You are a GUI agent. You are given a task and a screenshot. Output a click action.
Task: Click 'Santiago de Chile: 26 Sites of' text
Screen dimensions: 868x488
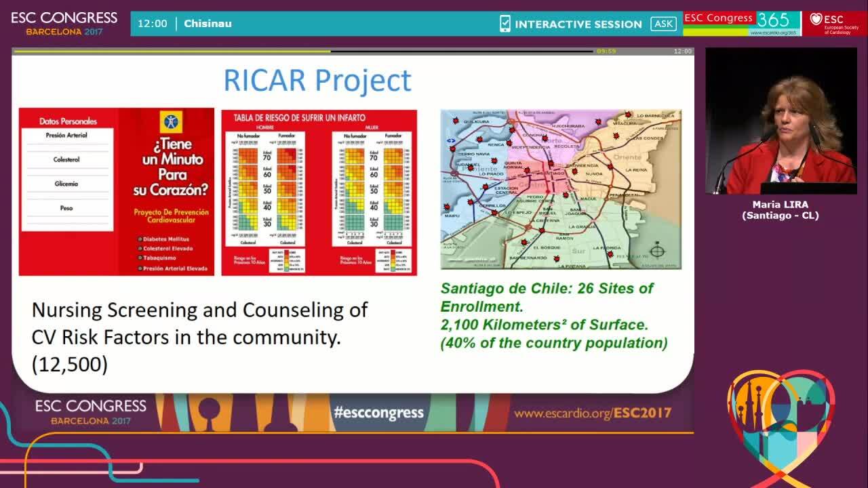click(547, 288)
